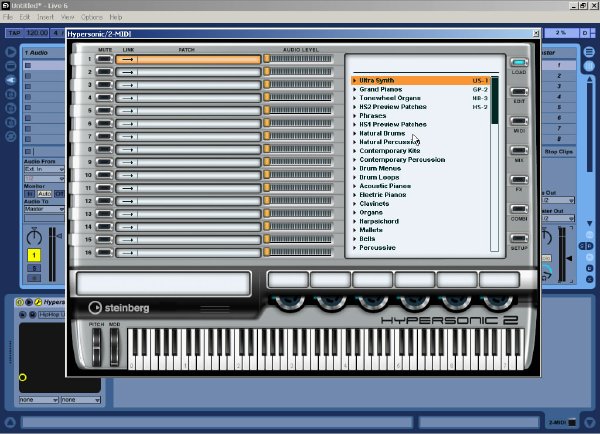Click the link arrow of slot 9
The height and width of the screenshot is (434, 600).
(127, 162)
